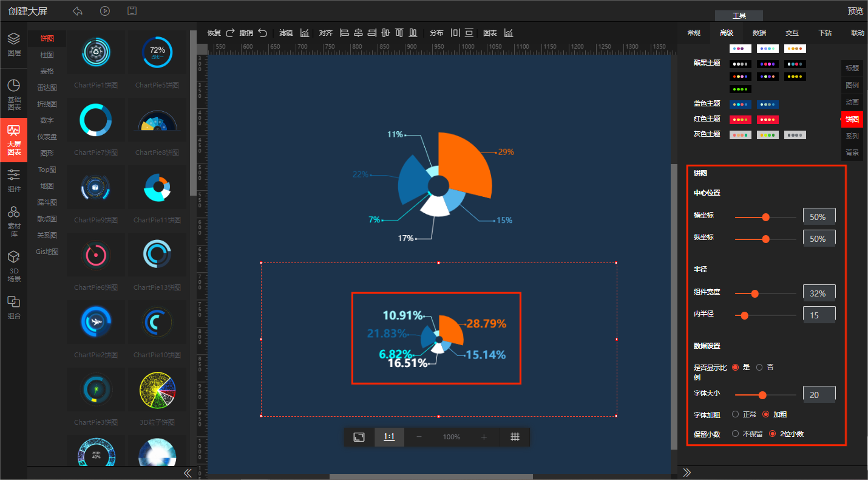This screenshot has width=868, height=480.
Task: Collapse the chart library panel chevron
Action: (x=188, y=473)
